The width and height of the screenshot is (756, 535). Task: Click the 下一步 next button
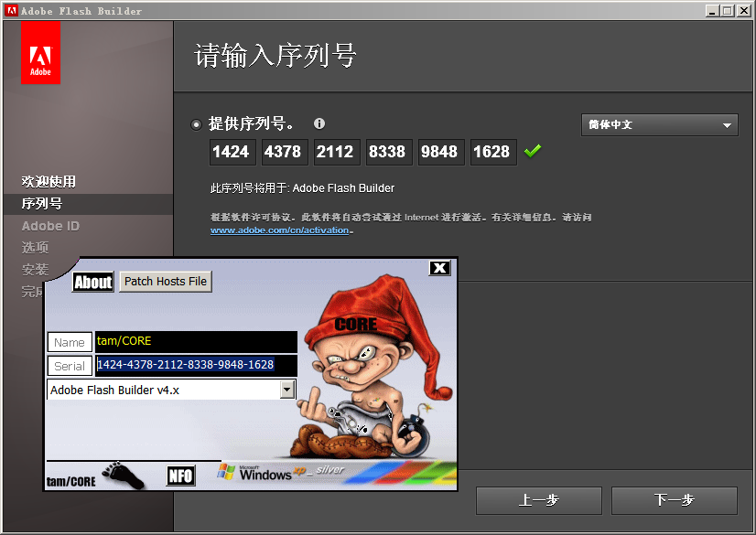click(x=674, y=500)
